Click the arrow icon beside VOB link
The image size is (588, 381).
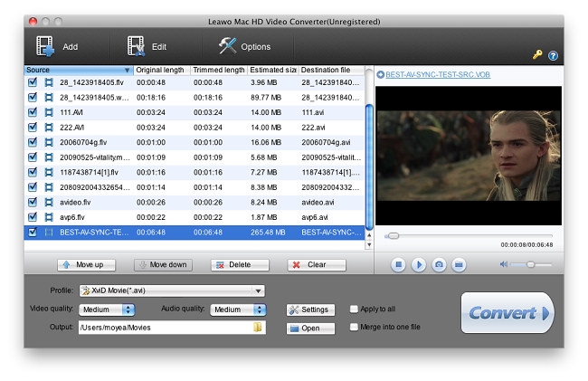(380, 74)
